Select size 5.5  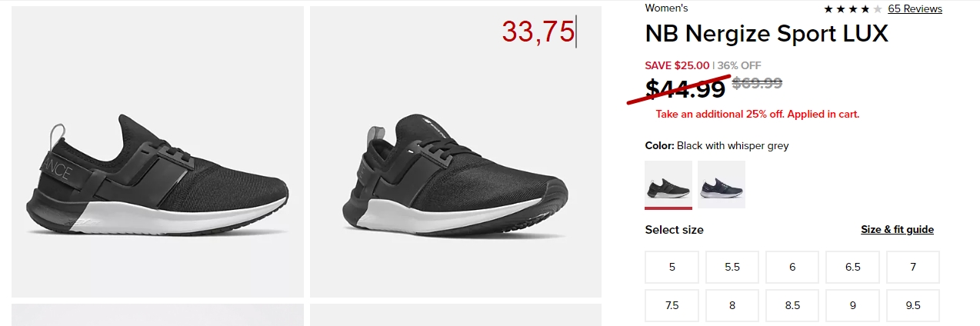tap(732, 268)
